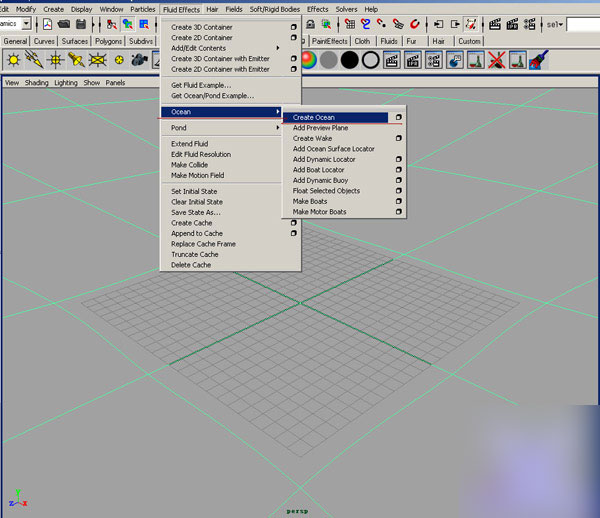Open the Shading panel menu

coord(37,83)
